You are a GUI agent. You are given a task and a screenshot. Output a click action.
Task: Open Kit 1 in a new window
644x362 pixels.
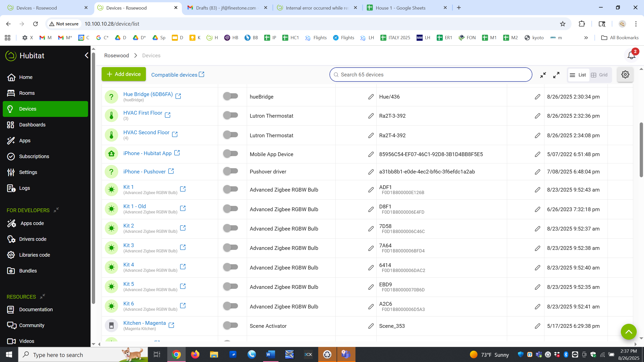point(183,189)
